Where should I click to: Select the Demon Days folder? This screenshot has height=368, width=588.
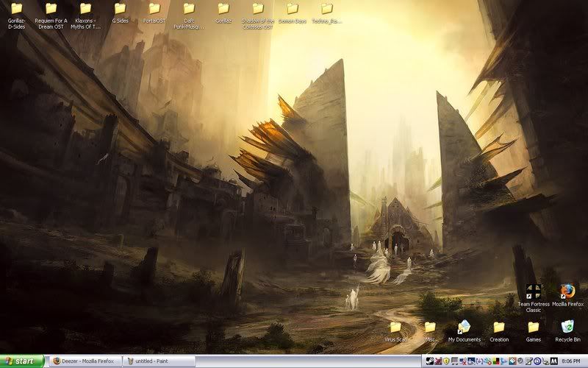[x=293, y=9]
